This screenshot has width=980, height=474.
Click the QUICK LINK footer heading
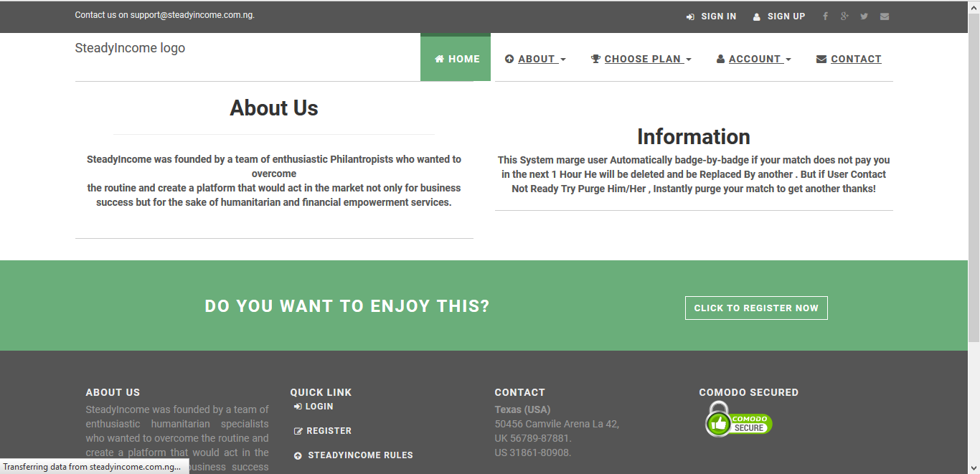coord(321,392)
